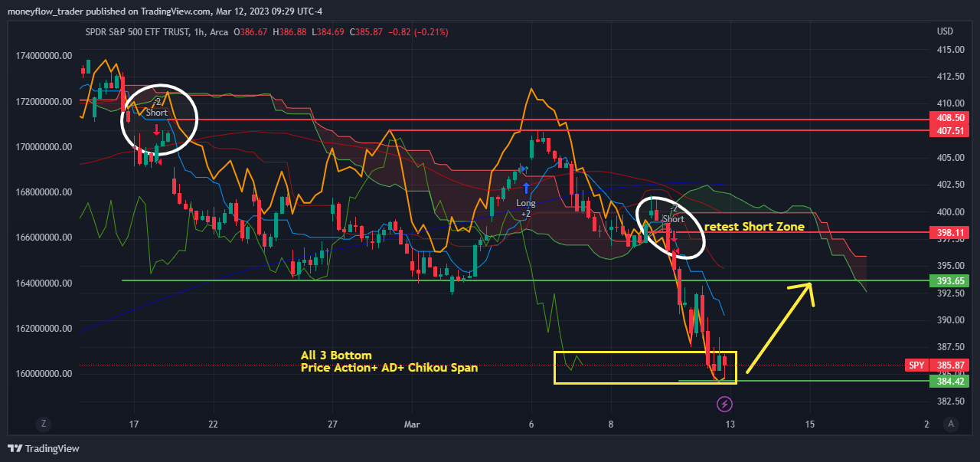Click the 6 date label on time axis
Viewport: 980px width, 462px height.
(531, 424)
